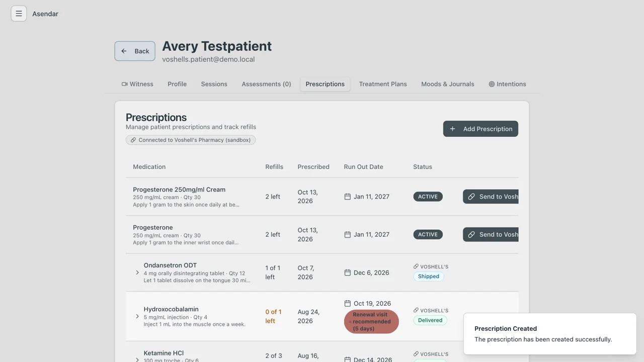The height and width of the screenshot is (362, 644).
Task: Click calendar icon next to Oct 19, 2026
Action: point(347,303)
